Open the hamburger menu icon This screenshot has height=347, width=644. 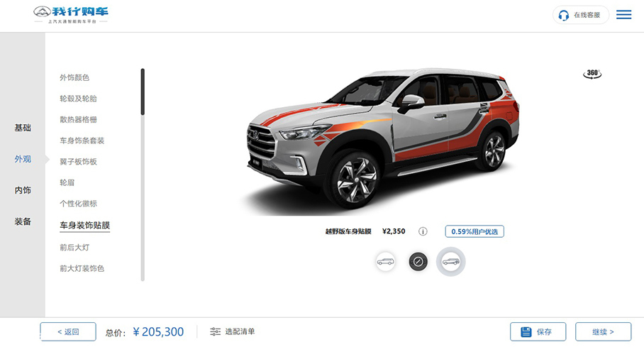[x=623, y=15]
